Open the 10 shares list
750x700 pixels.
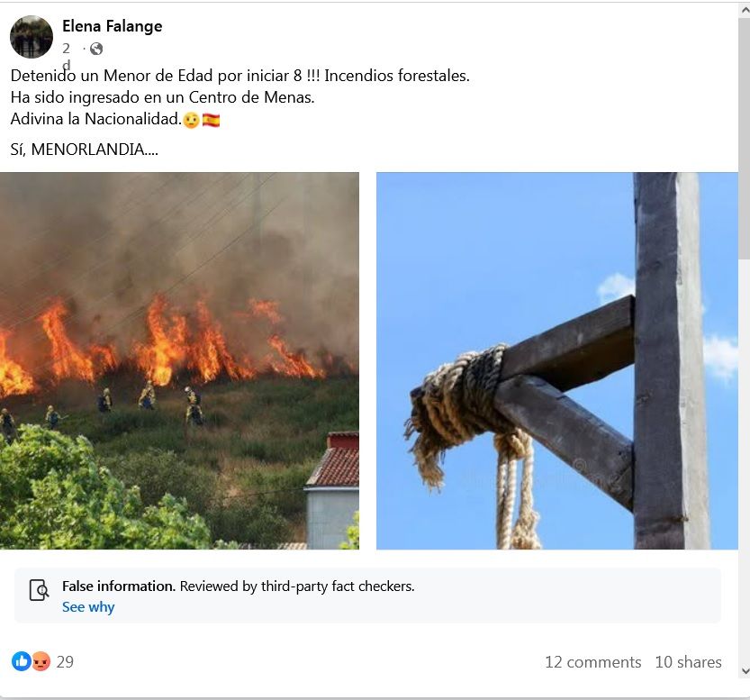[688, 661]
